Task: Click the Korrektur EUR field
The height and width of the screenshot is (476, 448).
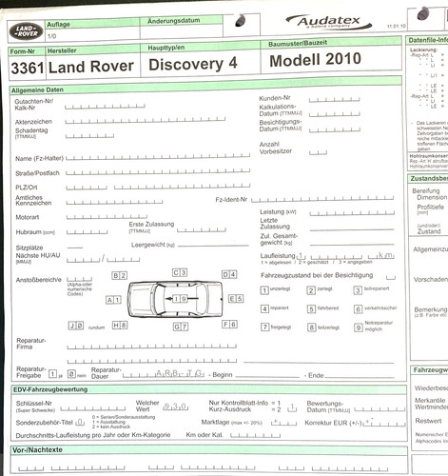Action: click(x=384, y=423)
